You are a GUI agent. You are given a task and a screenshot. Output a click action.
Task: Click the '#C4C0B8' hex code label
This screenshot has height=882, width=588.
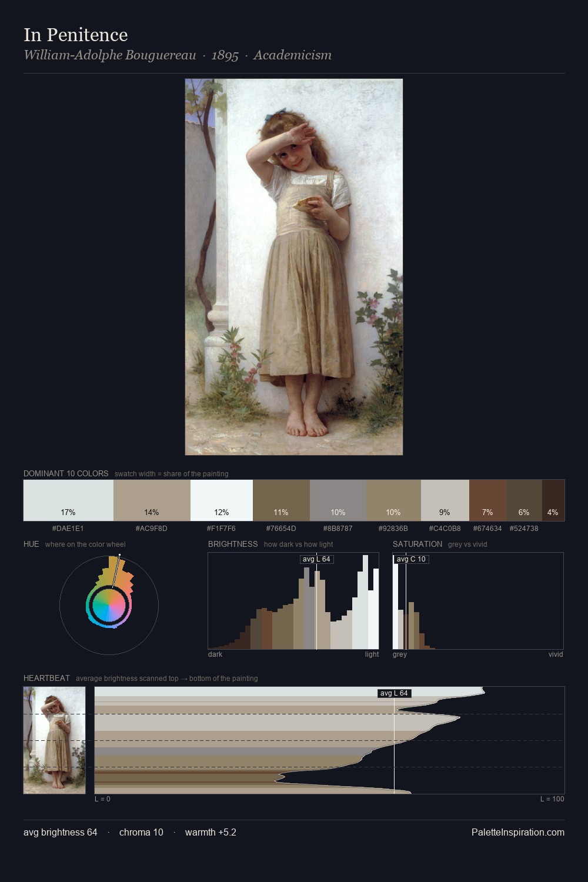[445, 528]
